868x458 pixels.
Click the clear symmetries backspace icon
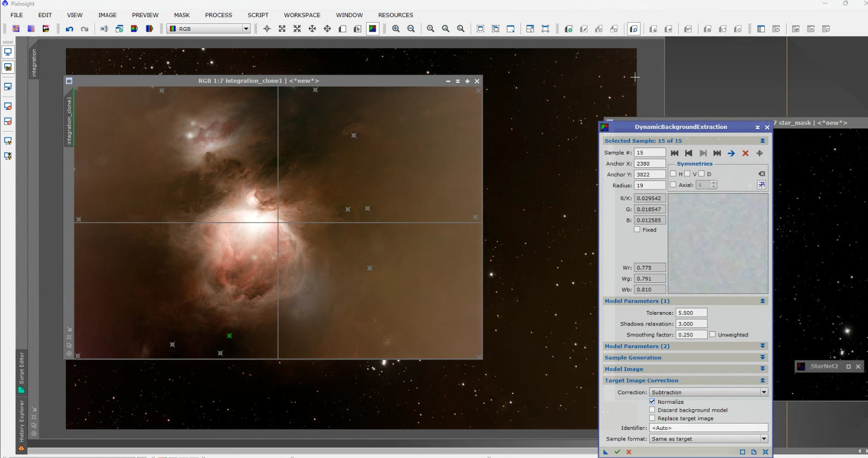coord(761,174)
